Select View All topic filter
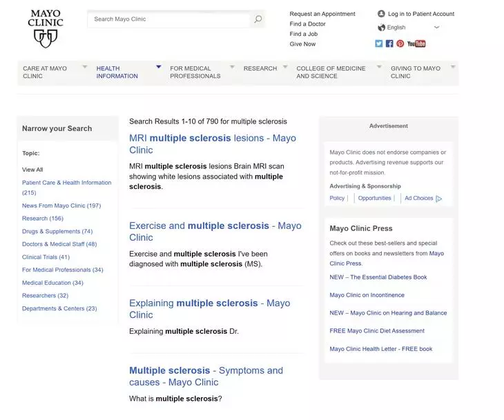Viewport: 504px width, 420px height. pos(32,170)
